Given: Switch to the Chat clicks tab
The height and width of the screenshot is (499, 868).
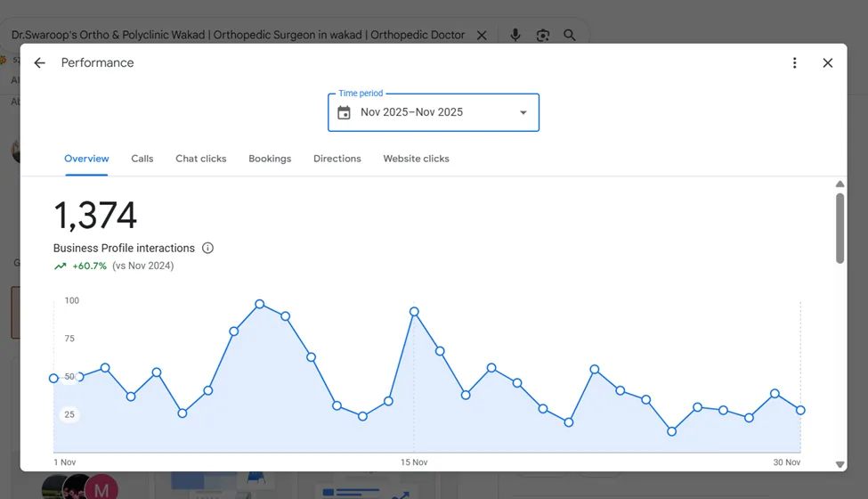Looking at the screenshot, I should point(201,159).
